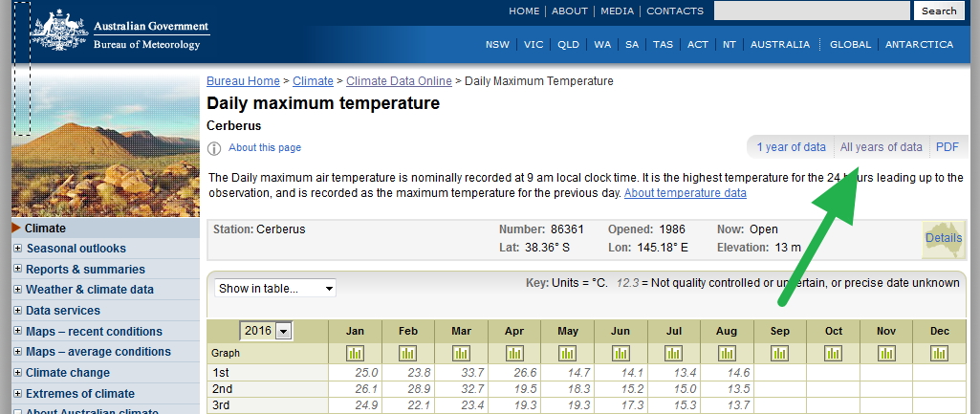Viewport: 980px width, 414px height.
Task: Click the Australian Government crest logo
Action: tap(59, 30)
